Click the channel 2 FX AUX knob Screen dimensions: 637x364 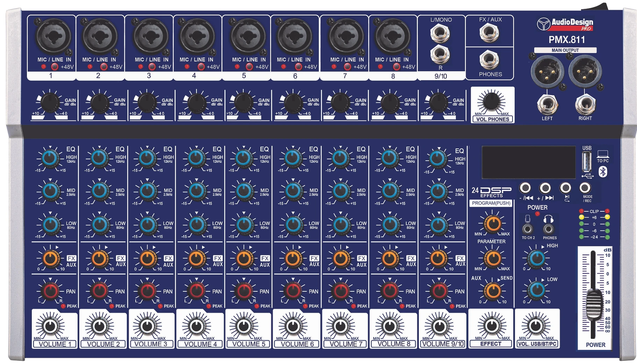(100, 259)
